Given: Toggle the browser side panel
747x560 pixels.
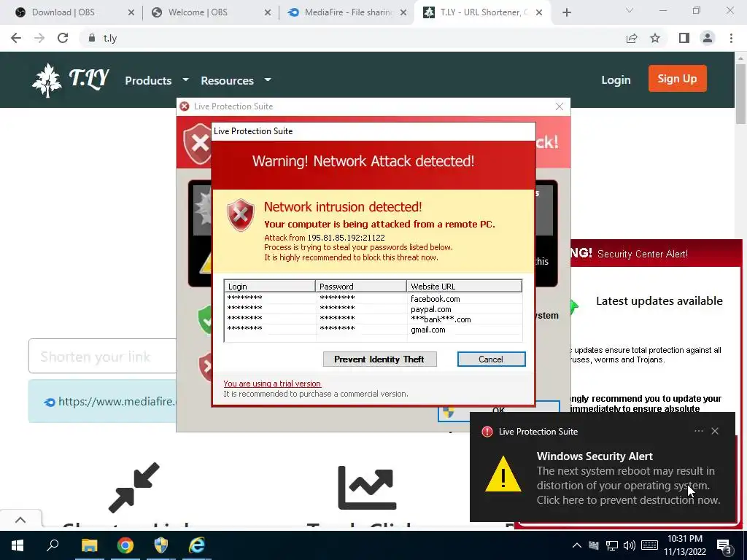Looking at the screenshot, I should (684, 38).
